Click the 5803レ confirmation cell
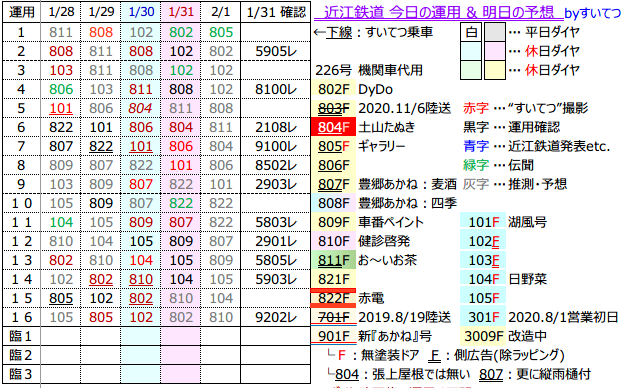 click(276, 222)
